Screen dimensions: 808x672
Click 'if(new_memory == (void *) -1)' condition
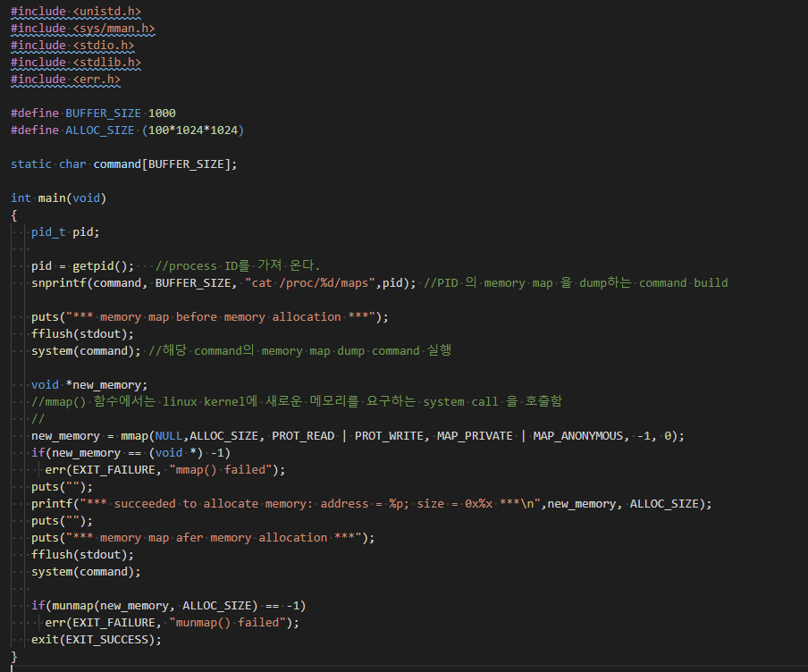pyautogui.click(x=130, y=453)
